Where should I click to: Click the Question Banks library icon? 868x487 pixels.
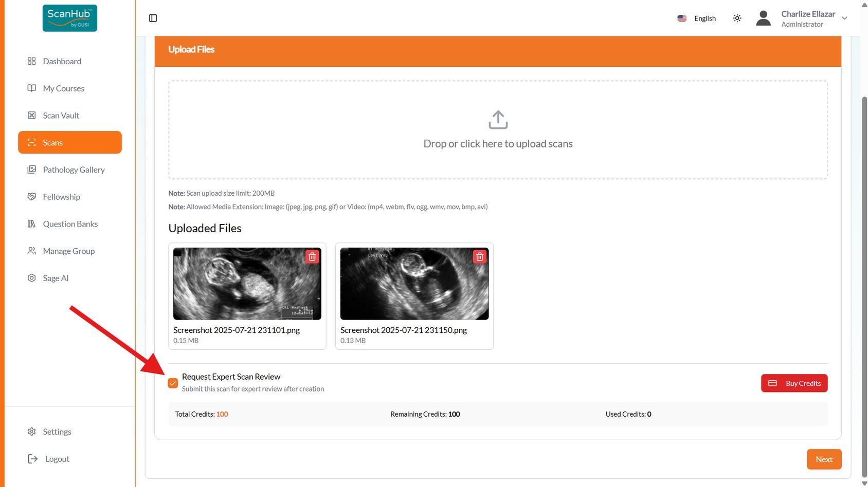(x=32, y=224)
